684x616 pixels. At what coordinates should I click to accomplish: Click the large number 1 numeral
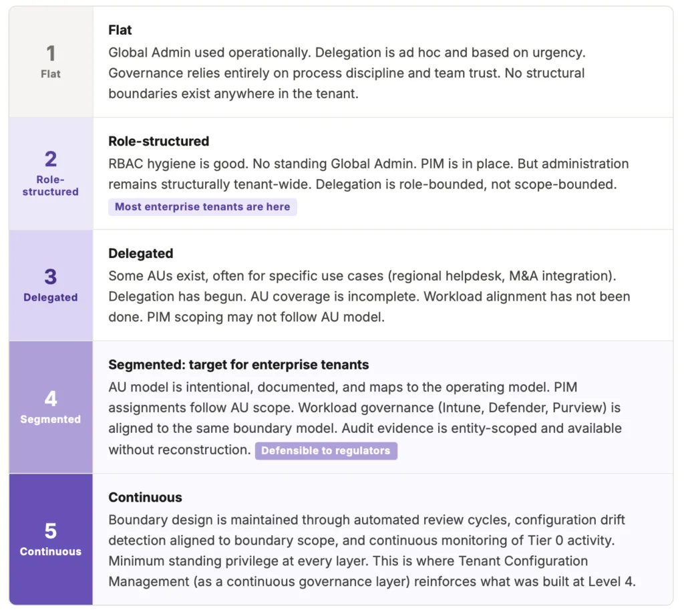[51, 53]
